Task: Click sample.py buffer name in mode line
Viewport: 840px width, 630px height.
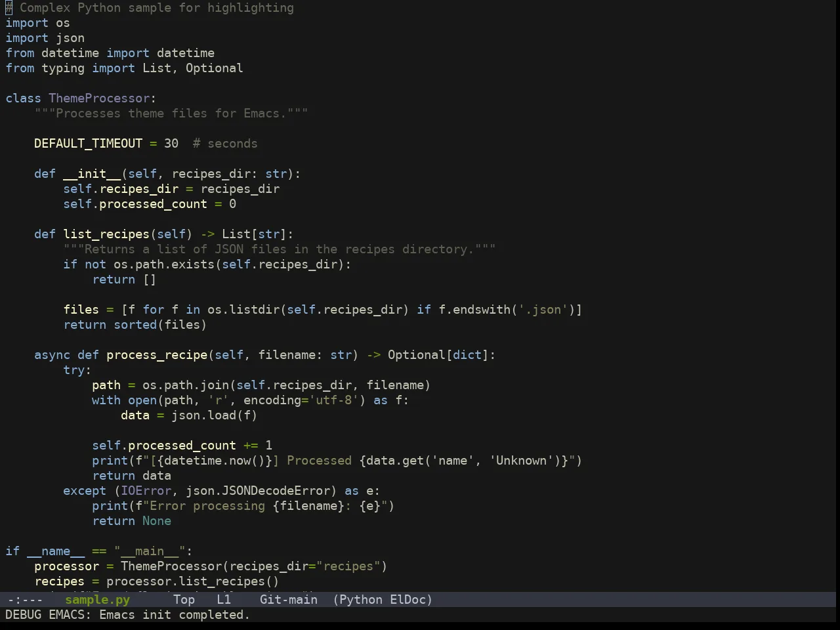Action: (x=97, y=600)
